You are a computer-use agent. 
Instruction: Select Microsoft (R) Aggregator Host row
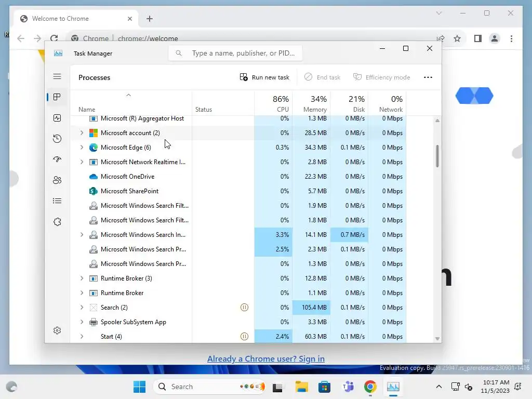pos(238,119)
